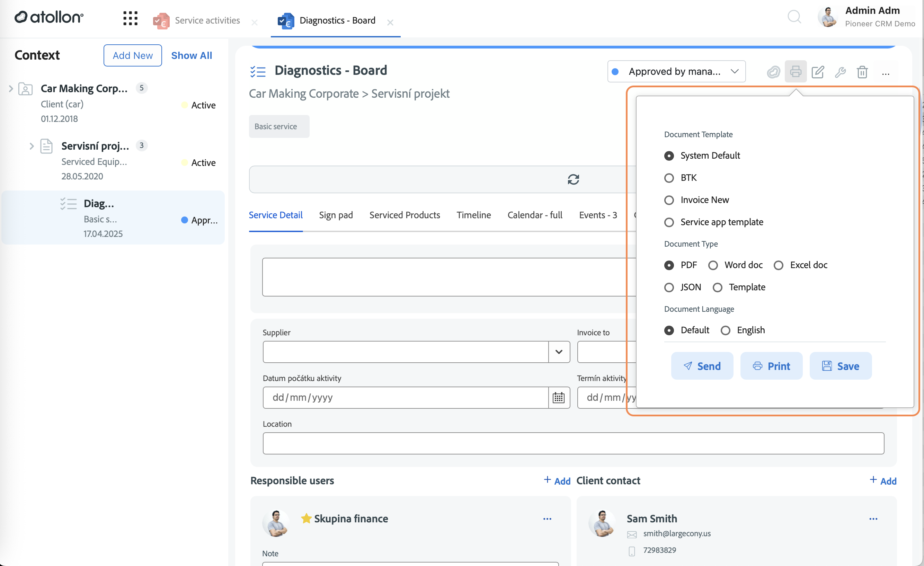Open the Admin Adm user avatar

pos(828,17)
